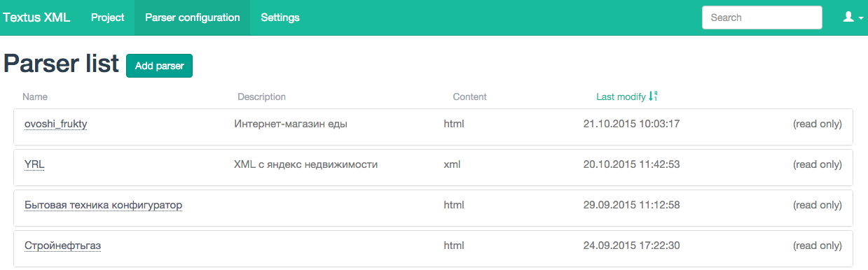Viewport: 868px width, 270px height.
Task: Open the YRL parser link
Action: pyautogui.click(x=34, y=164)
